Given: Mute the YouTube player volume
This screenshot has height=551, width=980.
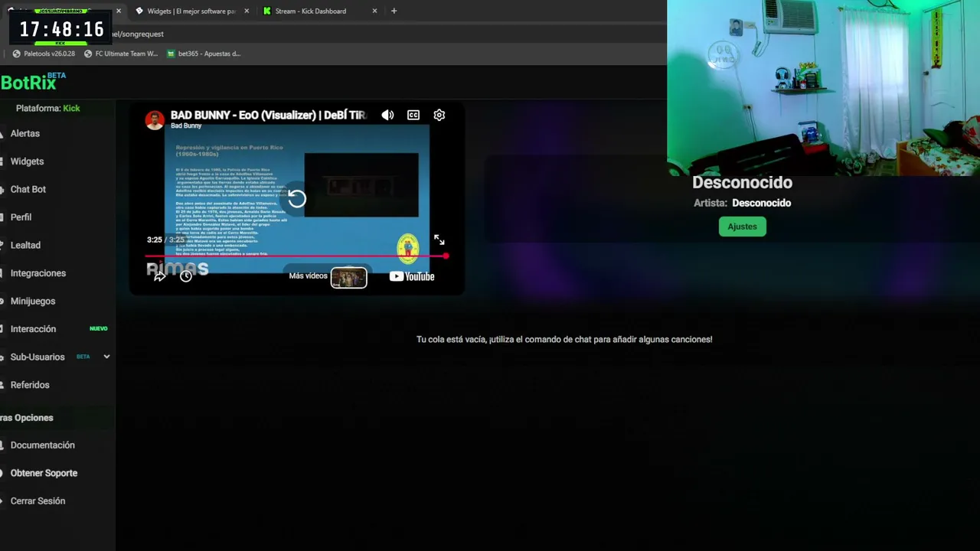Looking at the screenshot, I should click(387, 115).
